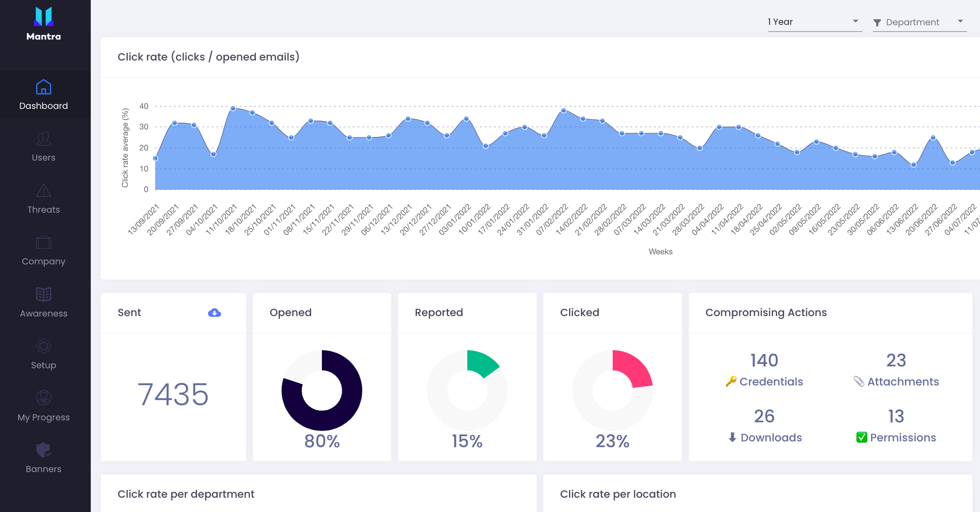Open the Banners shield icon
980x512 pixels.
pyautogui.click(x=44, y=450)
